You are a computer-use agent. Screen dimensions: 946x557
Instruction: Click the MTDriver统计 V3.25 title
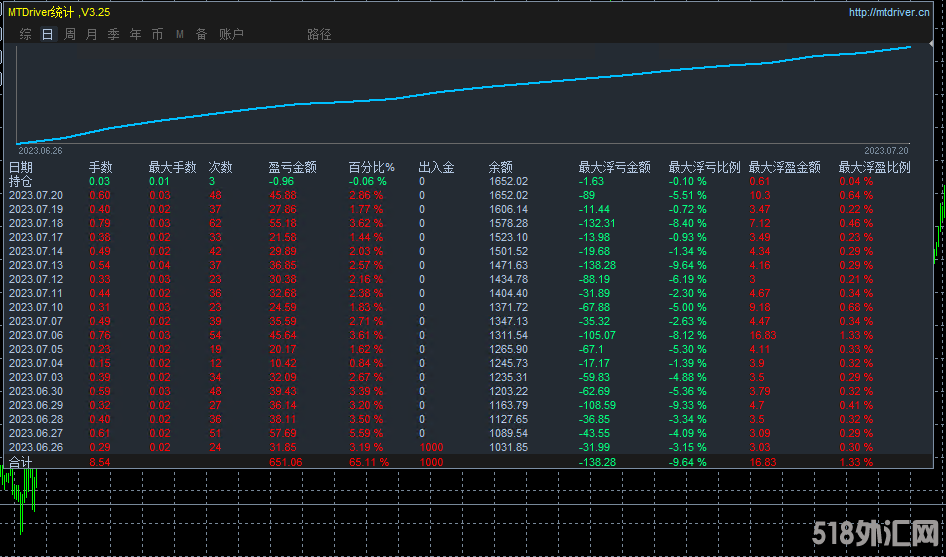pyautogui.click(x=60, y=13)
